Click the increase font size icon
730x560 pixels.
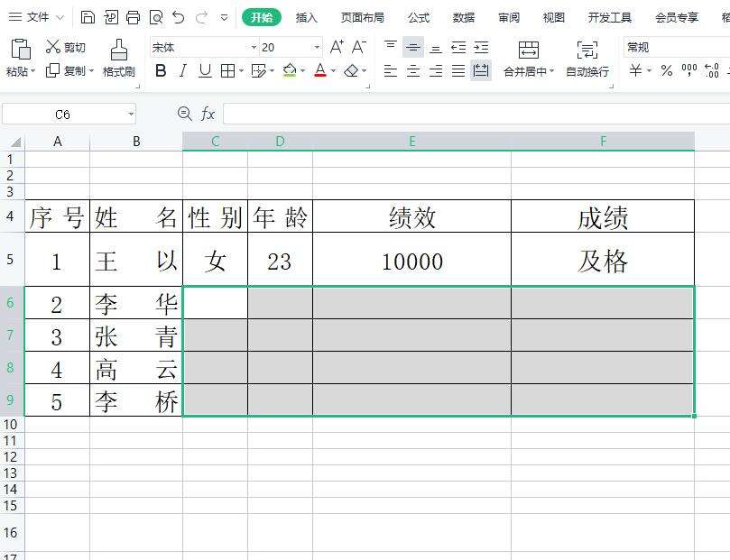coord(337,47)
